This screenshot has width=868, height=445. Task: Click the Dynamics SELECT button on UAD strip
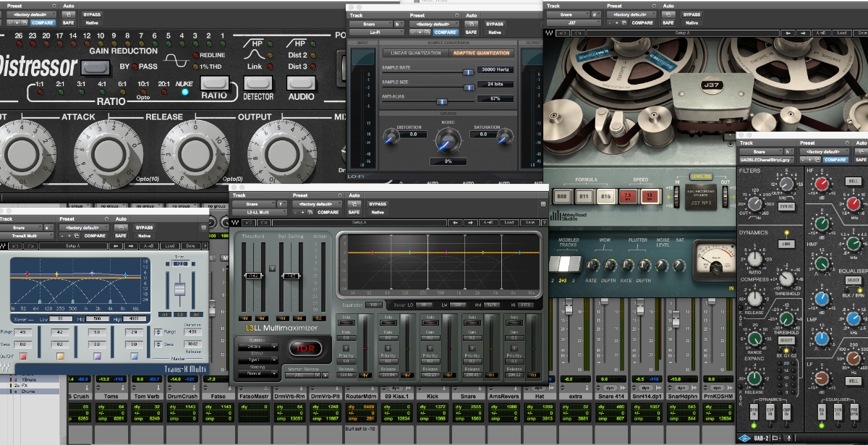[787, 340]
